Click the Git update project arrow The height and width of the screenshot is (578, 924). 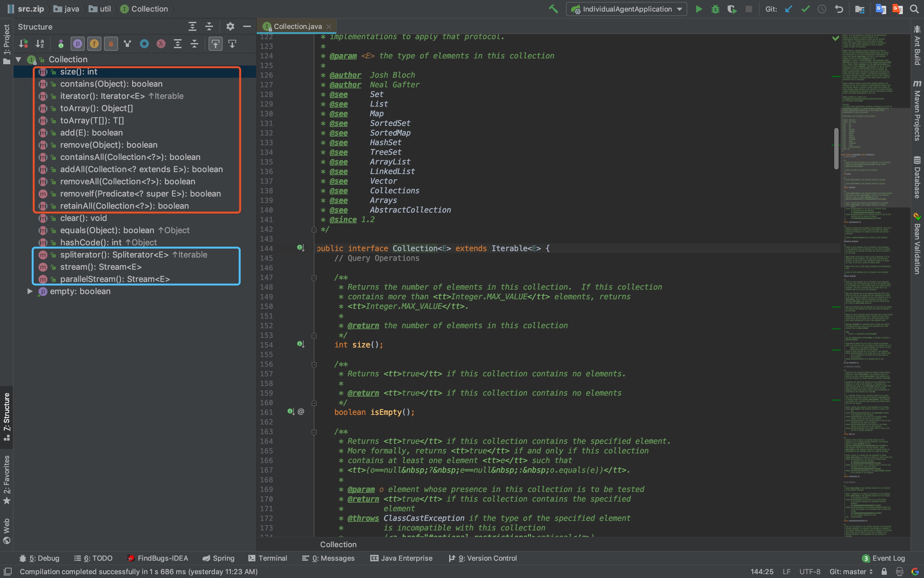pyautogui.click(x=789, y=9)
